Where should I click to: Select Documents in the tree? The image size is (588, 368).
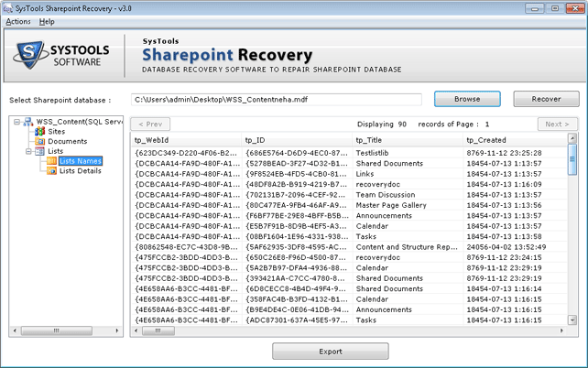(x=68, y=141)
